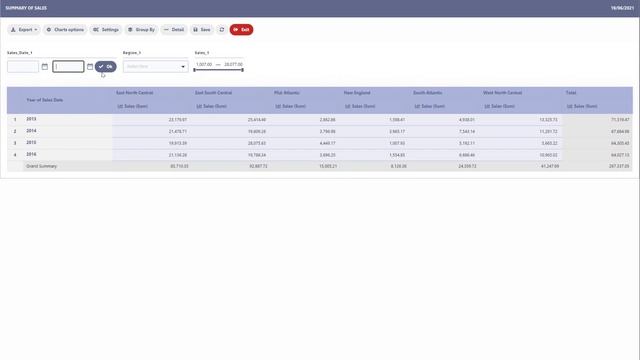The image size is (640, 360).
Task: Click the Detail button
Action: [174, 30]
